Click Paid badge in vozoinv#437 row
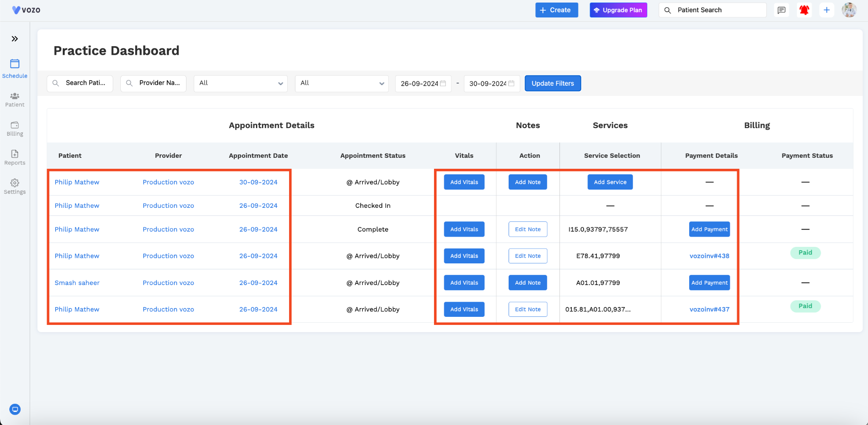Screen dimensions: 868x425 coord(805,306)
